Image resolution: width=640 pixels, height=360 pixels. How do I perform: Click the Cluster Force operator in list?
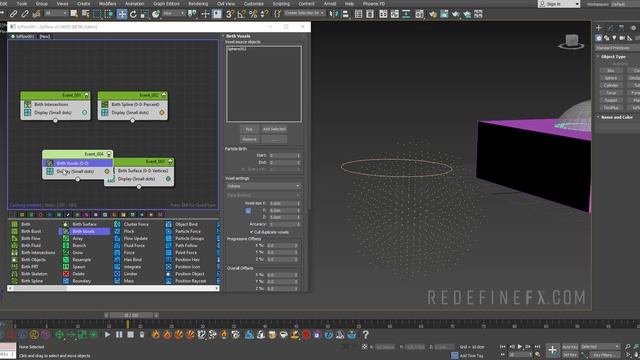click(x=136, y=224)
